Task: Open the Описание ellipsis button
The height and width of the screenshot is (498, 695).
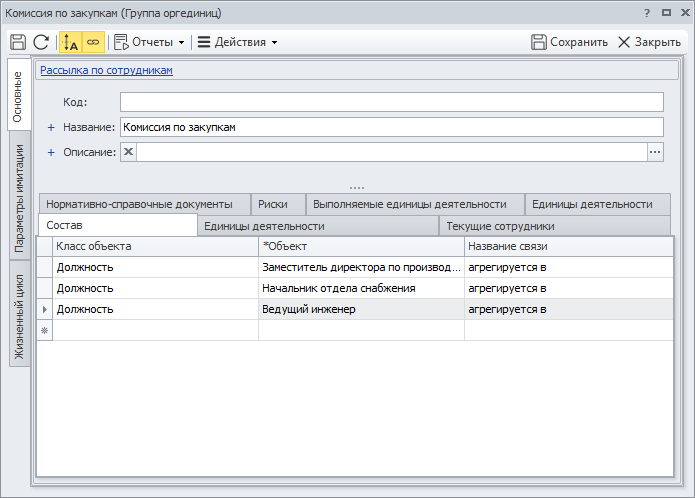Action: point(655,152)
